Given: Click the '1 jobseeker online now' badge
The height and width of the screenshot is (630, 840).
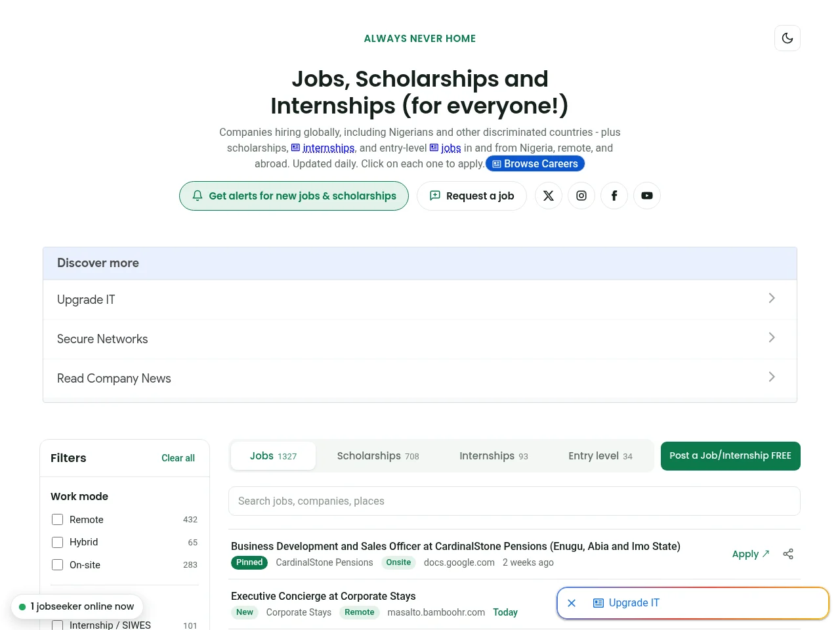Looking at the screenshot, I should [x=77, y=606].
